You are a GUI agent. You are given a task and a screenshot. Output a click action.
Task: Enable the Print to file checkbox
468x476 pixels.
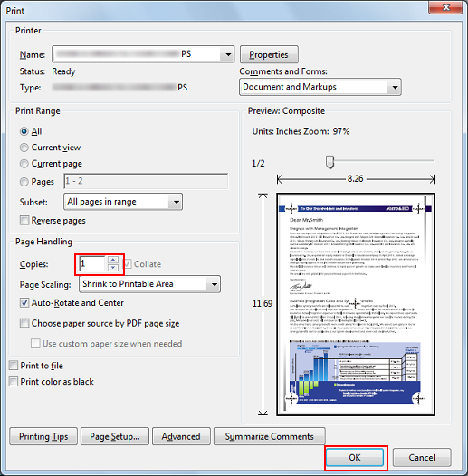(x=14, y=366)
